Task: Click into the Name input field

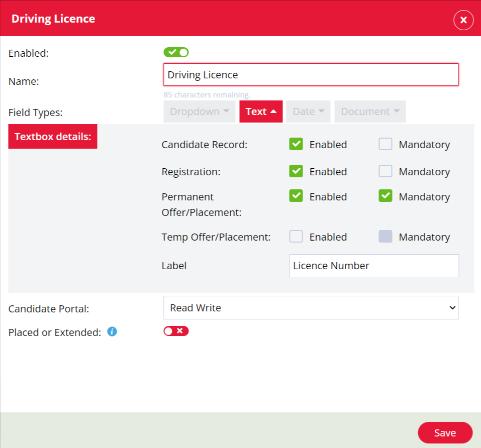Action: click(311, 75)
